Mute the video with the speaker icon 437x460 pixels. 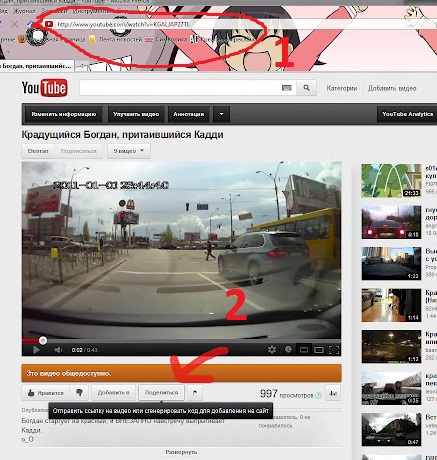point(58,350)
